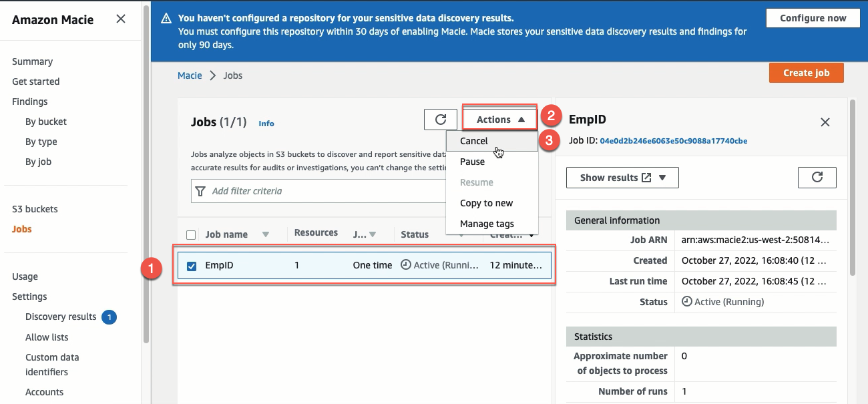Screen dimensions: 868x404
Task: Open Usage page
Action: pyautogui.click(x=25, y=276)
